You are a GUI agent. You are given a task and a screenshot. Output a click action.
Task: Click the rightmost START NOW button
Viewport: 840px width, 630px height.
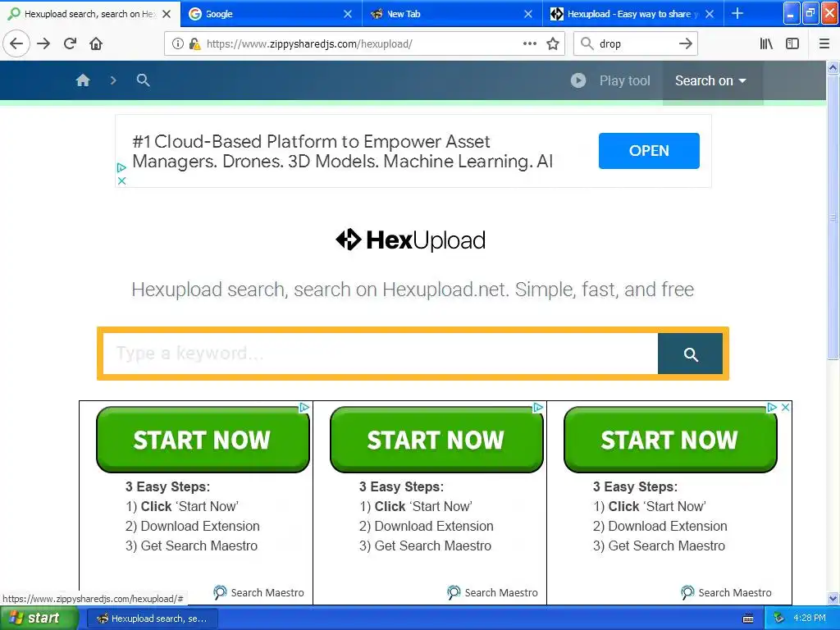click(x=669, y=440)
